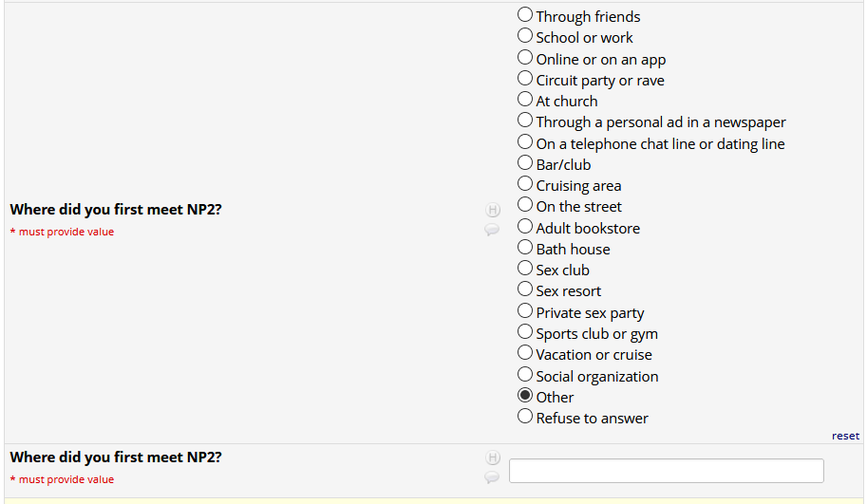The height and width of the screenshot is (504, 867).
Task: Select 'Social organization' radio button
Action: click(x=525, y=375)
